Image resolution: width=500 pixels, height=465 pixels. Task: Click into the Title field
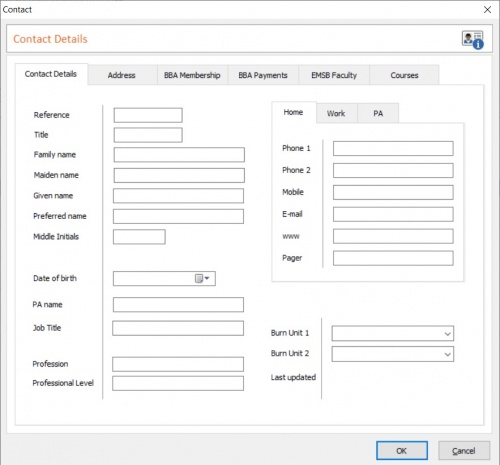[148, 135]
